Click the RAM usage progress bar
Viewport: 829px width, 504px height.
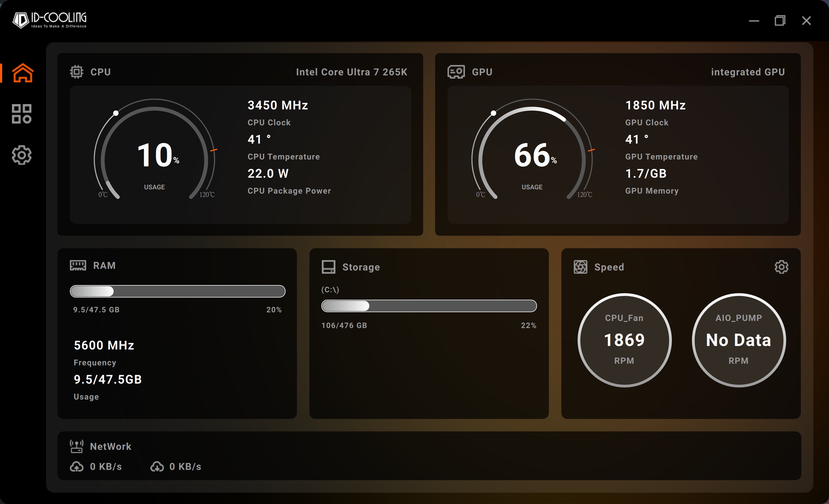[x=177, y=291]
